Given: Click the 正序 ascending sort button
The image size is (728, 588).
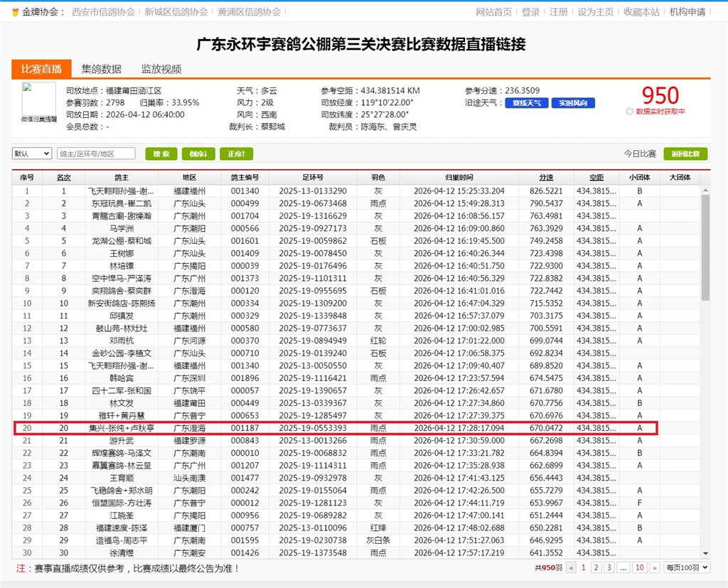Looking at the screenshot, I should tap(236, 154).
